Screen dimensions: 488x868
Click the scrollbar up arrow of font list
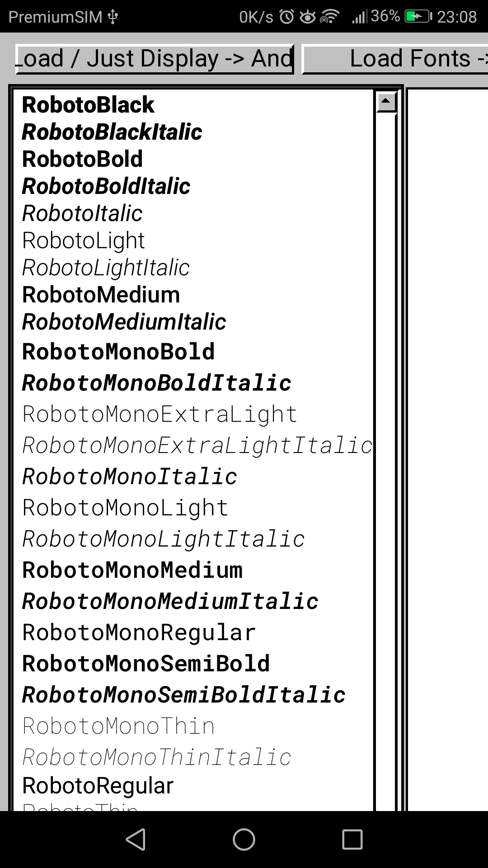(386, 102)
